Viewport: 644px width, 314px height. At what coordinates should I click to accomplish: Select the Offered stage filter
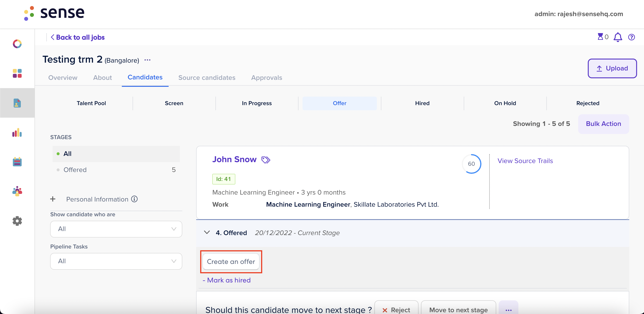click(x=116, y=170)
